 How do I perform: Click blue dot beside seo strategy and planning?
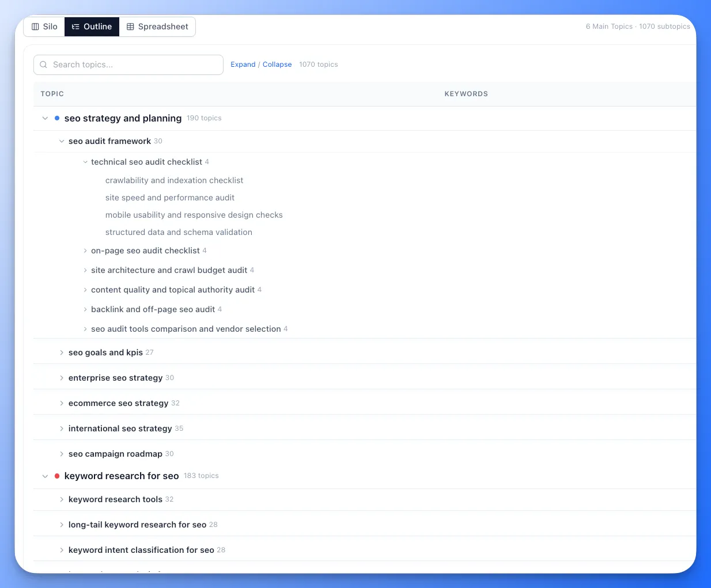click(57, 118)
